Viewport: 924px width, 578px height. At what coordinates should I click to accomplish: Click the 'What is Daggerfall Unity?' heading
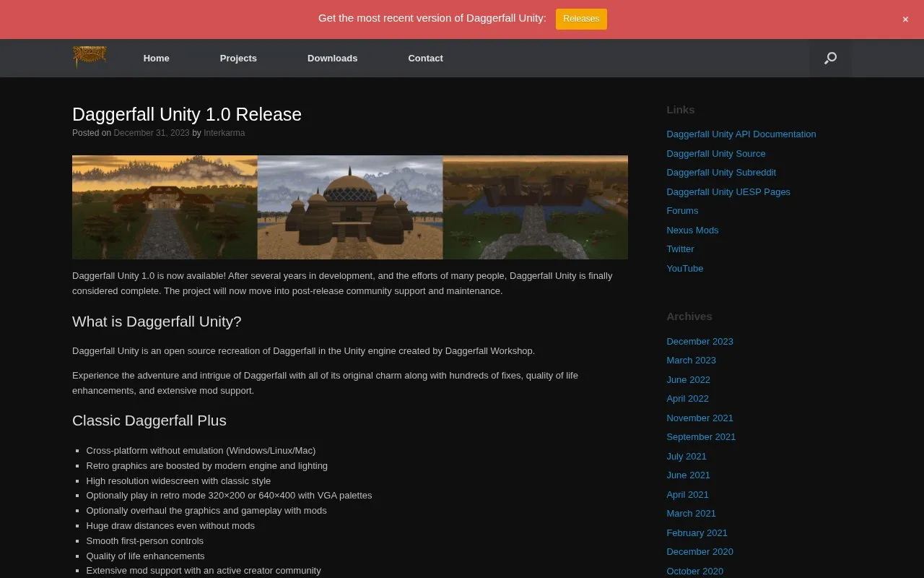(x=157, y=322)
